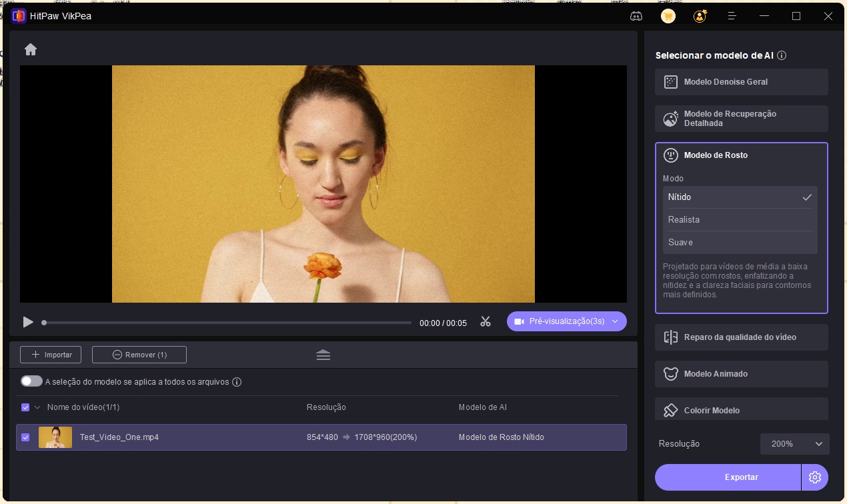This screenshot has height=504, width=847.
Task: Click the video seek bar track
Action: pyautogui.click(x=227, y=323)
